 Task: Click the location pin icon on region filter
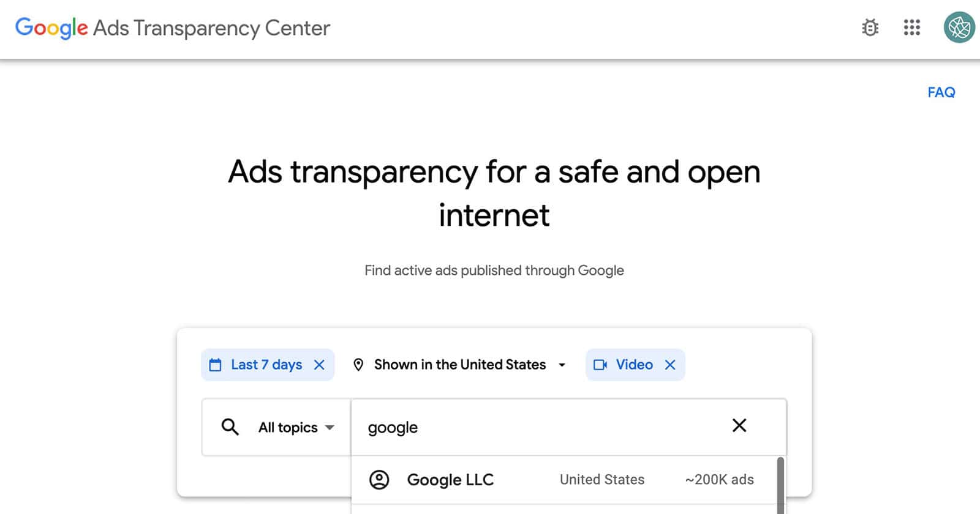359,364
